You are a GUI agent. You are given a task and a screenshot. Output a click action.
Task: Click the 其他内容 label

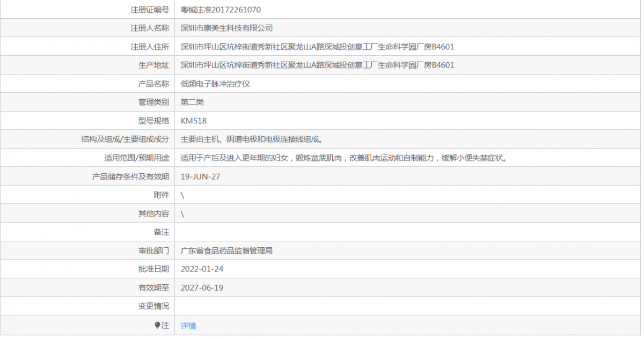click(153, 213)
